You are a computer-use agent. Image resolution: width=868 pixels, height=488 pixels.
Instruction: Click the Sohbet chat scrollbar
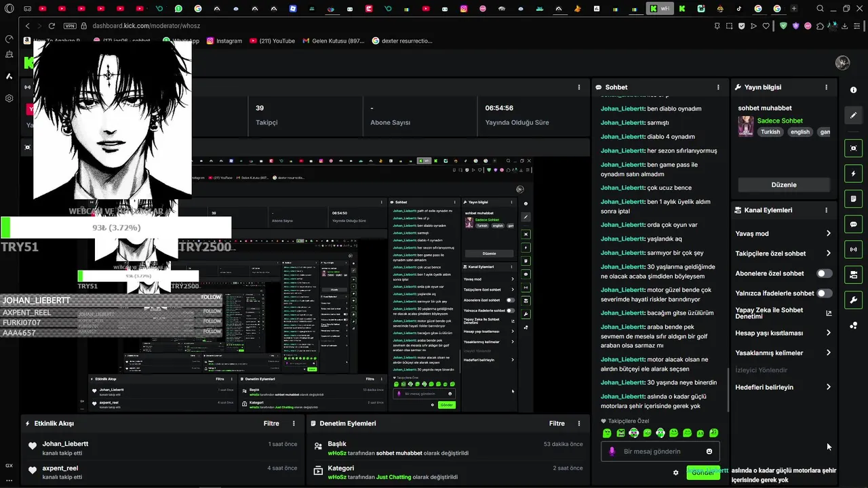[x=728, y=390]
